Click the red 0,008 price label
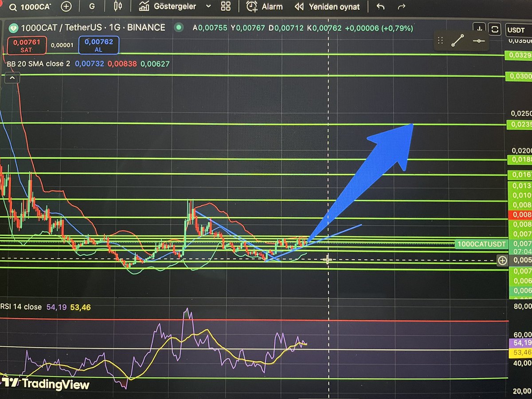 click(x=520, y=215)
